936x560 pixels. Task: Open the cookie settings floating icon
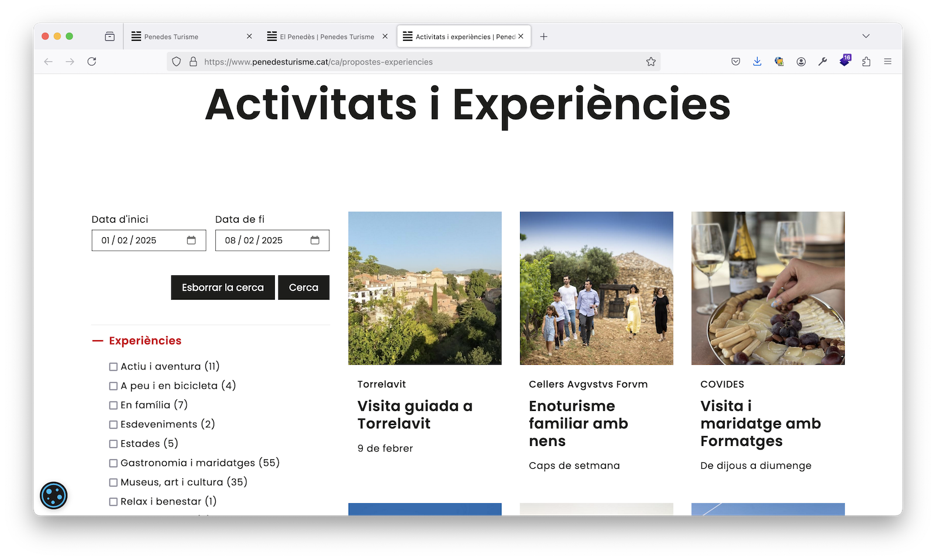[54, 495]
